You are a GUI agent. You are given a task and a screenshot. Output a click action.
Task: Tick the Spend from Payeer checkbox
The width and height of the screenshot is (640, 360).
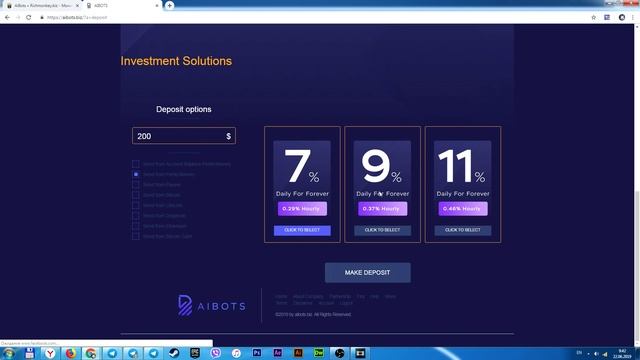(136, 184)
